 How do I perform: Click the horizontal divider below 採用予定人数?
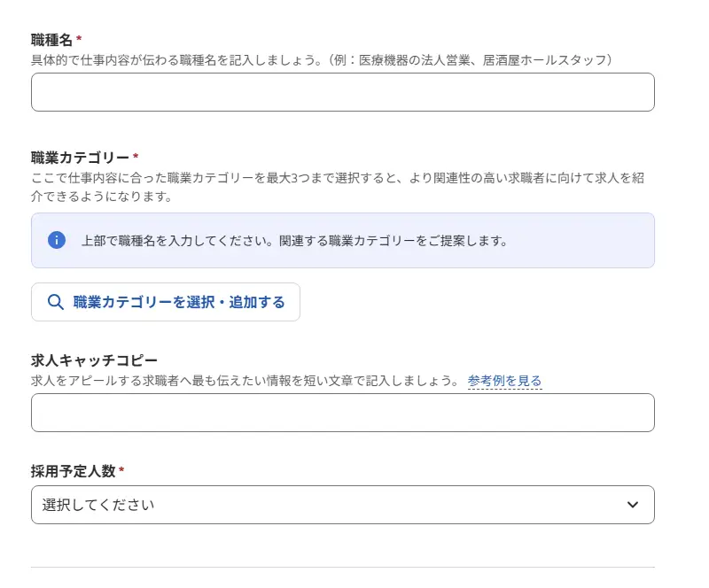click(342, 567)
